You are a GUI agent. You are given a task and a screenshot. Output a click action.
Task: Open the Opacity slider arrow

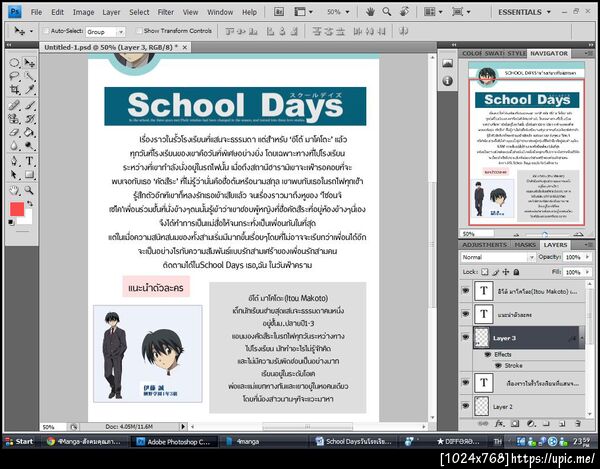pos(587,257)
